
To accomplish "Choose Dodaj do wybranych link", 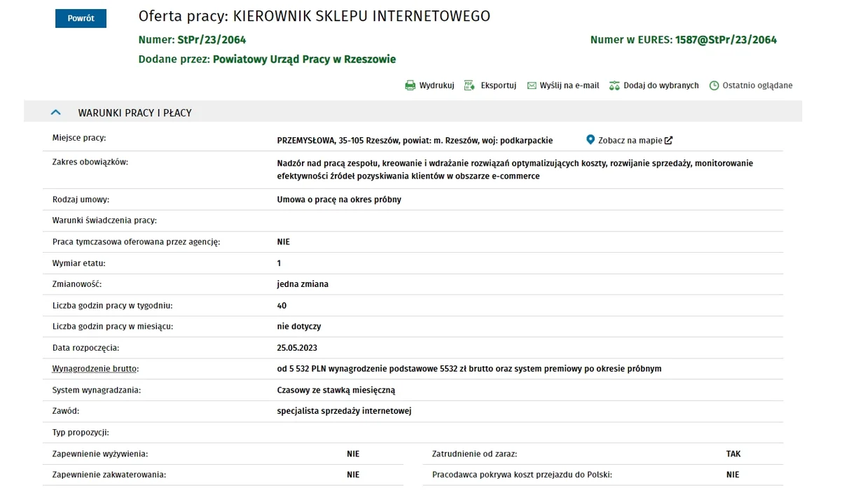I will [661, 85].
